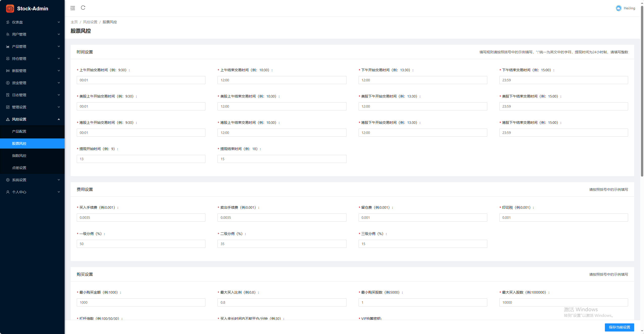Click the 产品管理 chart icon

8,46
